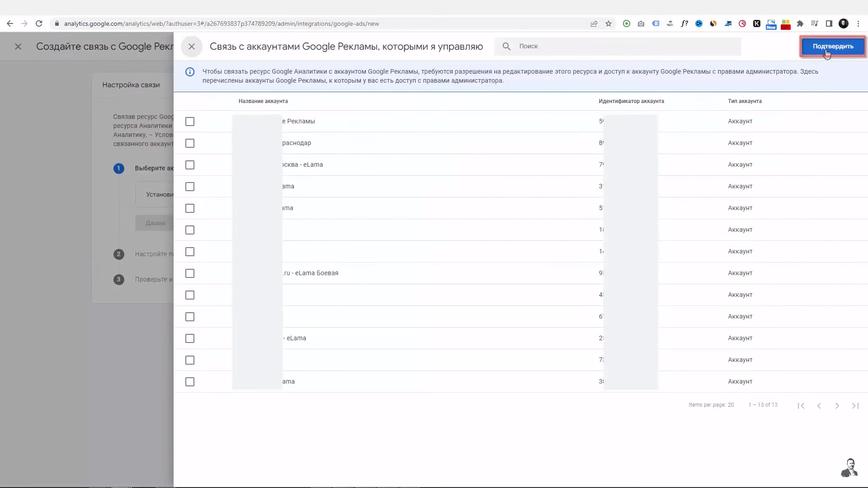Open the media control playlist icon
Image resolution: width=868 pixels, height=488 pixels.
[815, 23]
